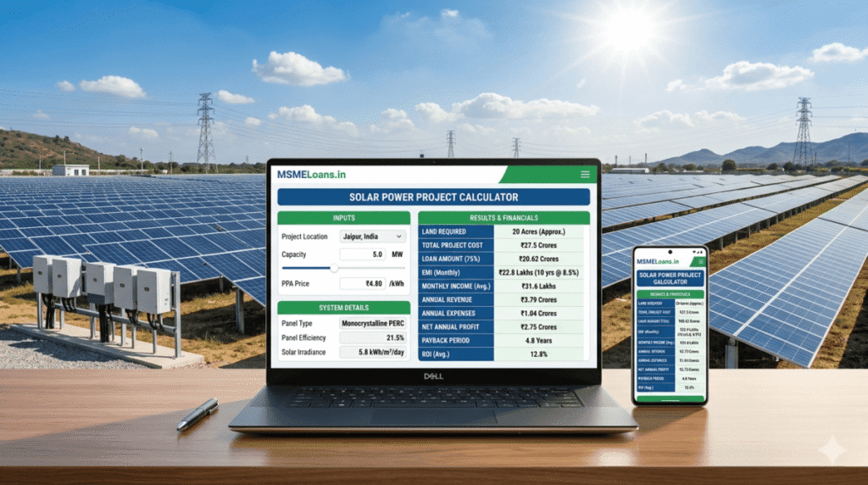868x485 pixels.
Task: Select the '₹20.62 Crores' value
Action: coord(538,259)
